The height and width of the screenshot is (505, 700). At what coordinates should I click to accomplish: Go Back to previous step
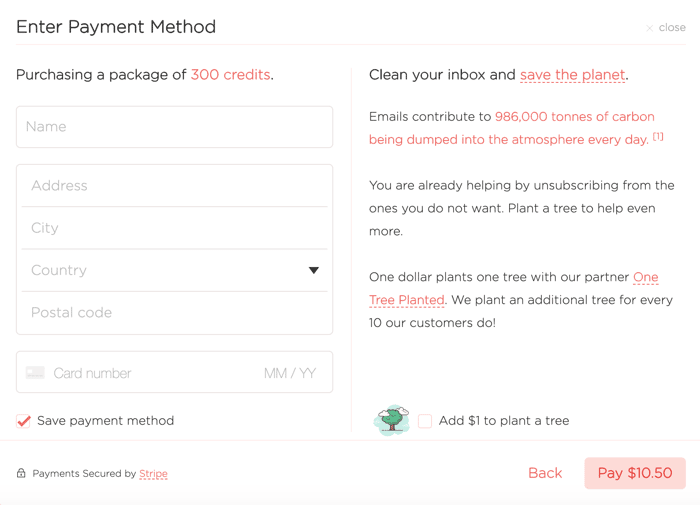point(545,473)
